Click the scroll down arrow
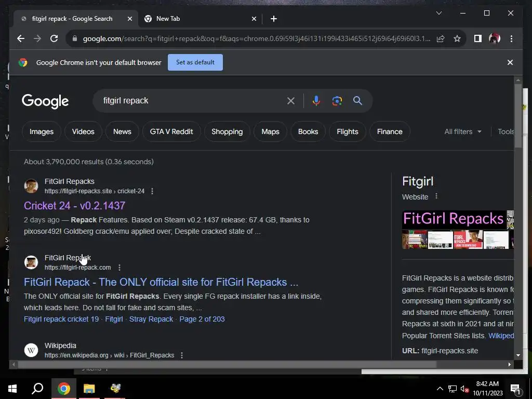Screen dimensions: 532x399 pyautogui.click(x=518, y=355)
